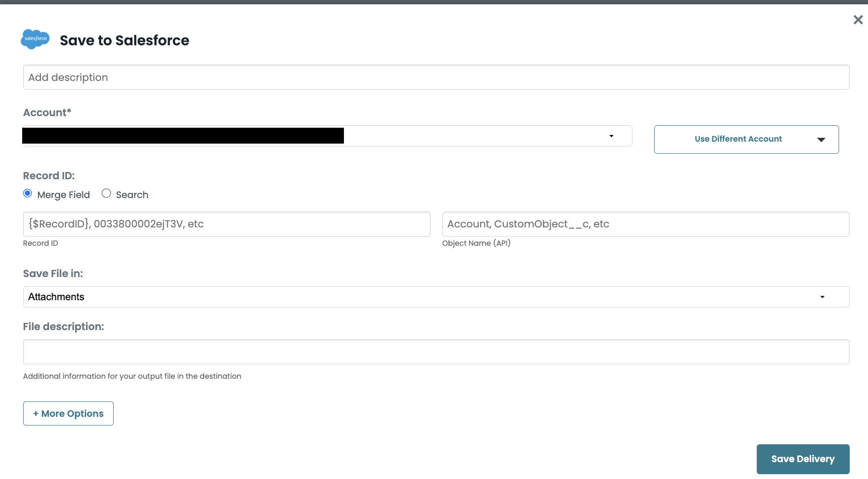The image size is (868, 479).
Task: Click the Account* field label
Action: 47,113
